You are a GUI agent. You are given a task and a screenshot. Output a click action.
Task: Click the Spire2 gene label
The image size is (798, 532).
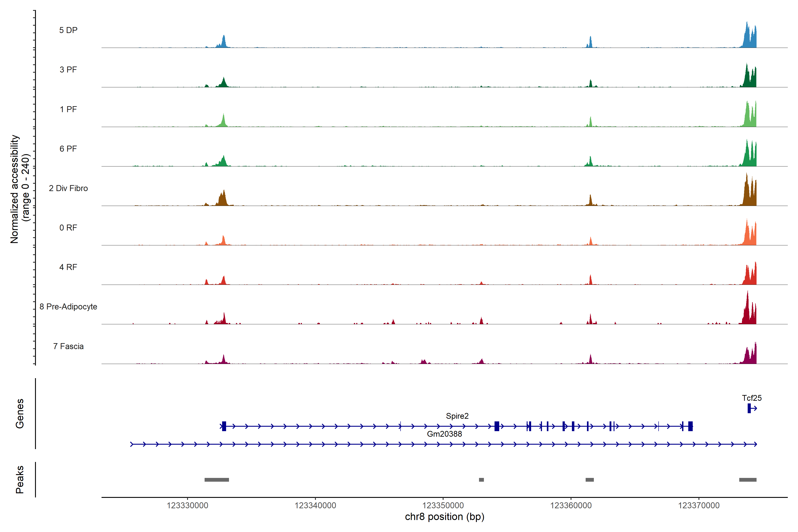click(x=457, y=416)
